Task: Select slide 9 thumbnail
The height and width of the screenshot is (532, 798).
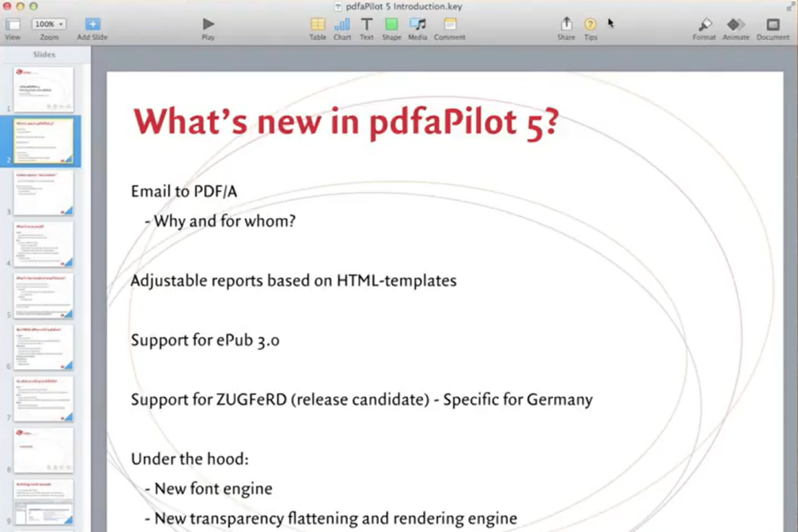Action: point(43,502)
